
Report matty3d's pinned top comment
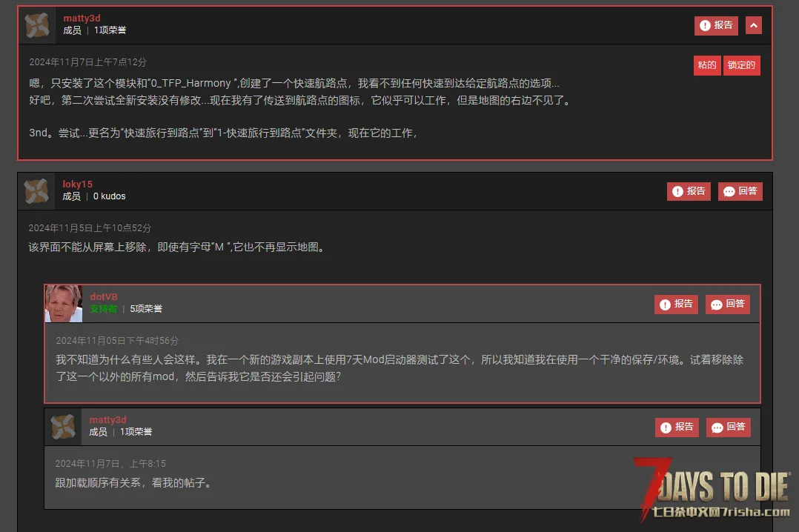click(716, 25)
